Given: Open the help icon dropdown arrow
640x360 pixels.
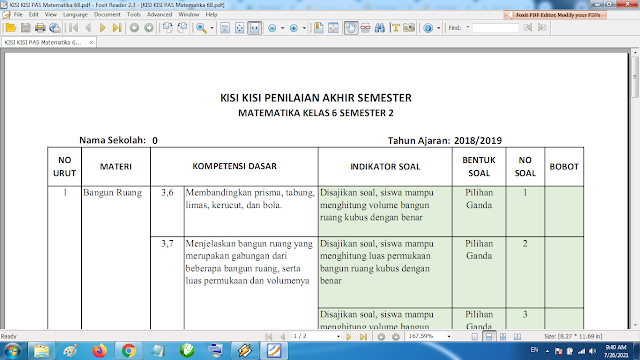Looking at the screenshot, I should [438, 28].
